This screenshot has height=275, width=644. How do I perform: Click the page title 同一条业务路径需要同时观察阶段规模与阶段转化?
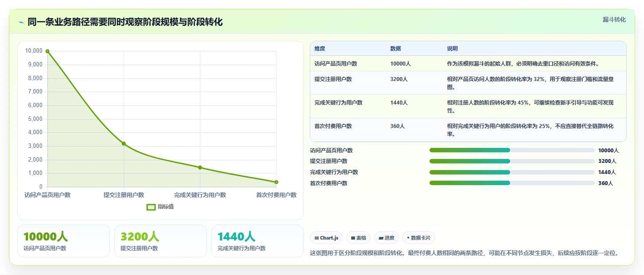click(x=125, y=22)
